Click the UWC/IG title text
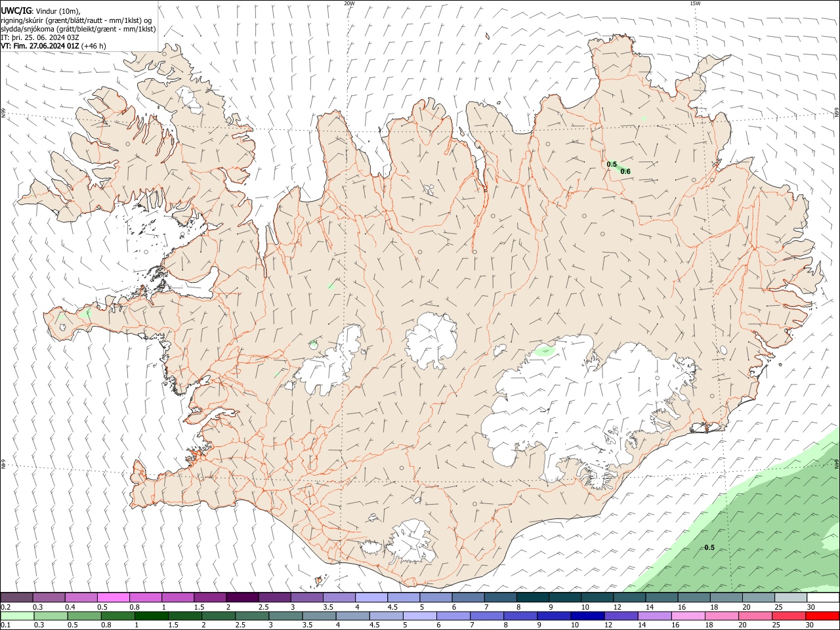 (x=16, y=11)
